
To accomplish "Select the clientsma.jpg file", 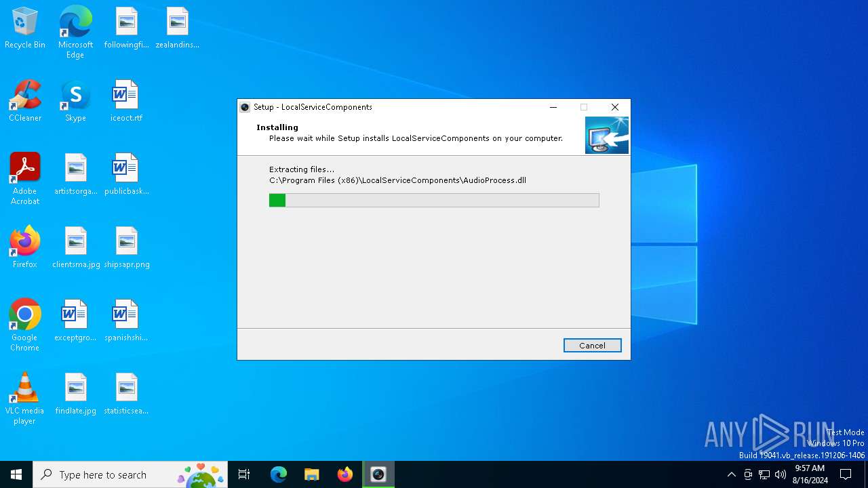I will coord(75,248).
